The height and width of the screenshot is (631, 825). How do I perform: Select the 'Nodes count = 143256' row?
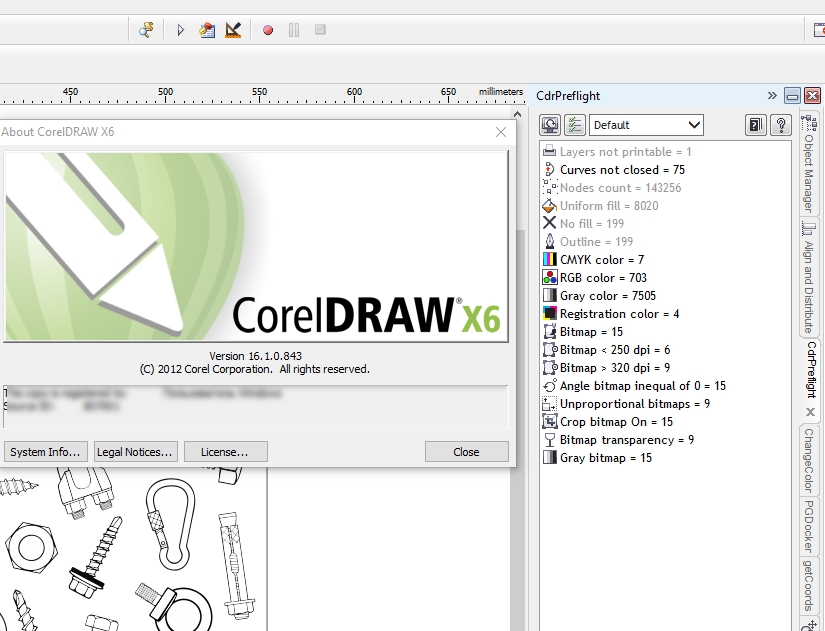click(665, 187)
